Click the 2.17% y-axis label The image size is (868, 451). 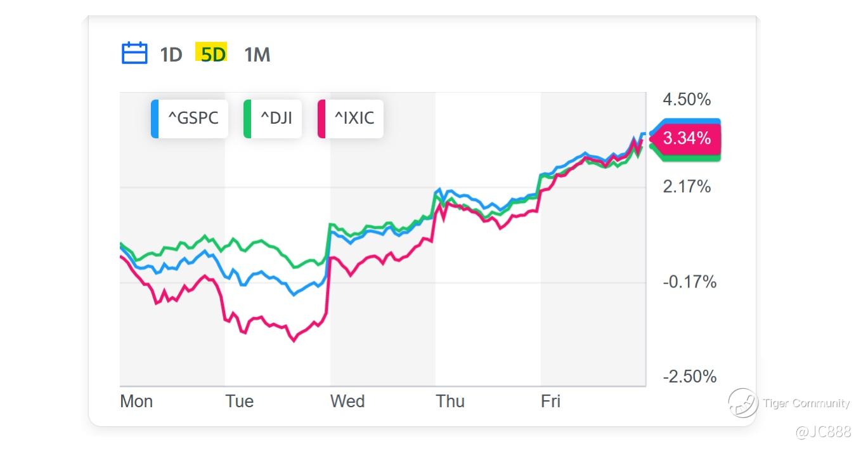click(x=687, y=186)
